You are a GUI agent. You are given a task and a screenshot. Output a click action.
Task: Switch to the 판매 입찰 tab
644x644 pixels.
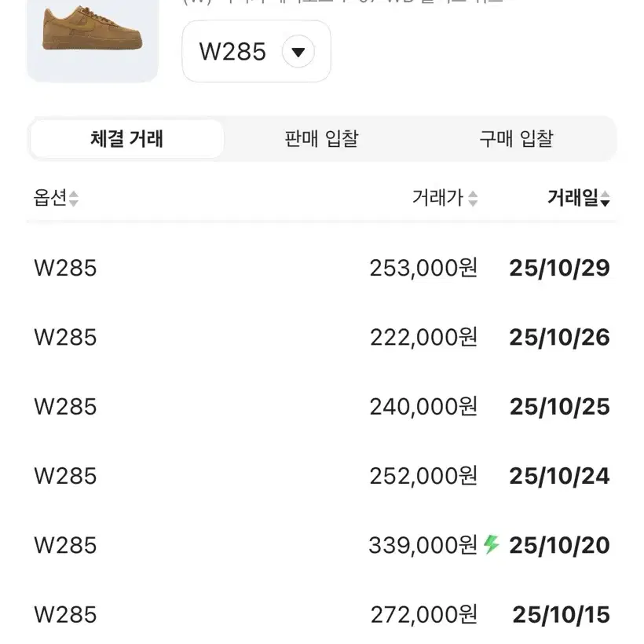pyautogui.click(x=321, y=139)
